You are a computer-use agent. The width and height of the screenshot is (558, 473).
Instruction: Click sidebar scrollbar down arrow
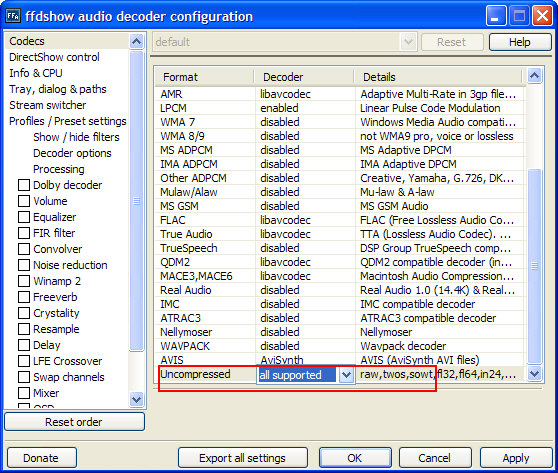137,399
